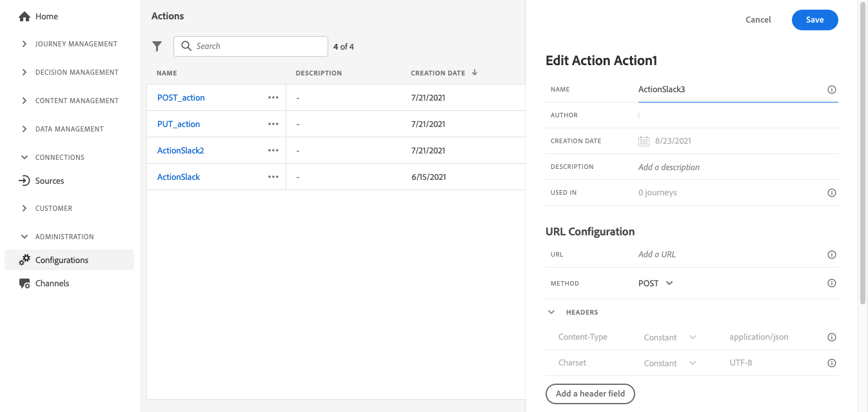Screen dimensions: 868x412
Task: Collapse the Headers section
Action: 551,312
